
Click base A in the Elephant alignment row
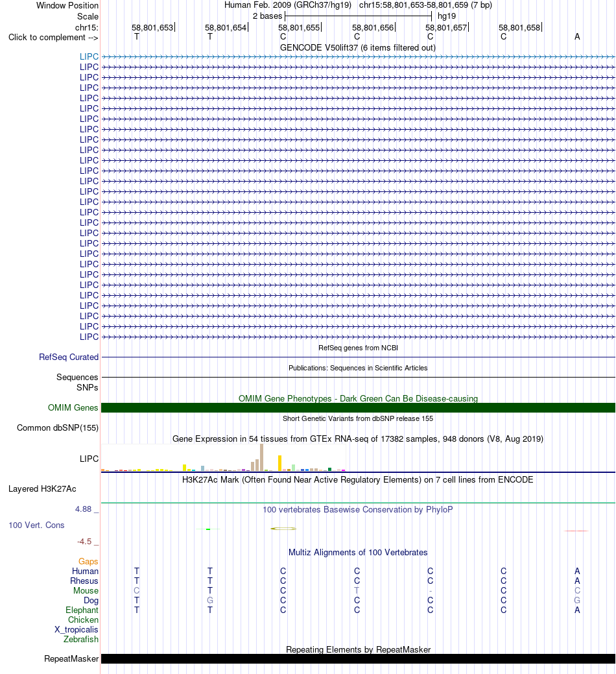577,610
